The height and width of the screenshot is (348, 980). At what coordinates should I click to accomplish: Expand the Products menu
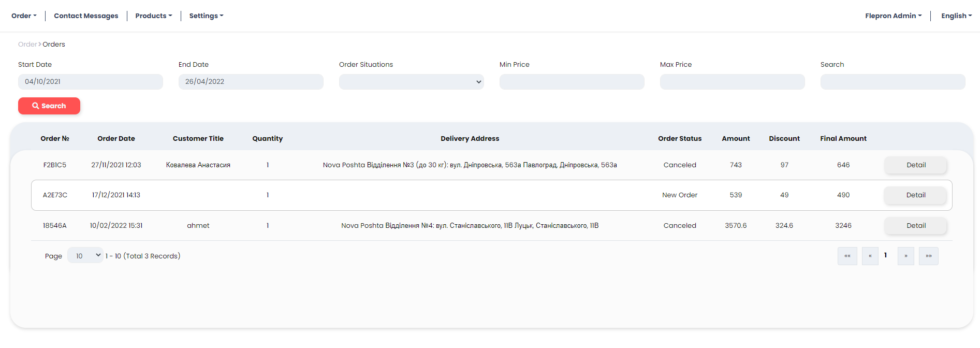tap(154, 16)
